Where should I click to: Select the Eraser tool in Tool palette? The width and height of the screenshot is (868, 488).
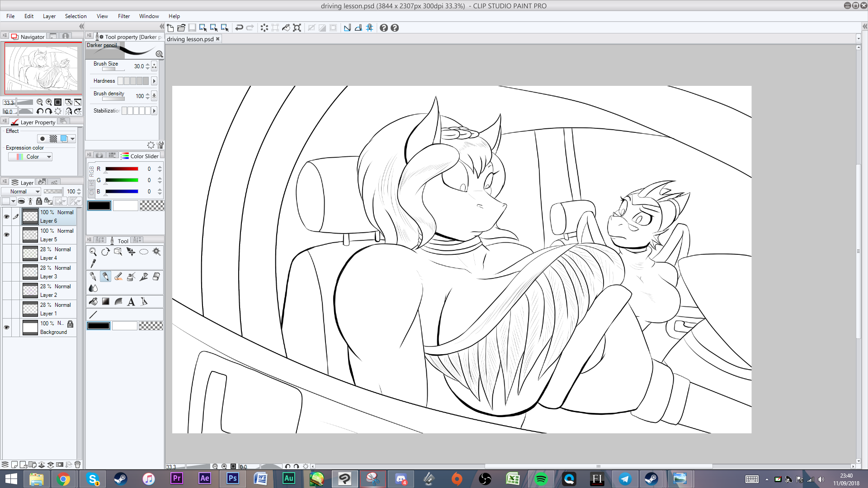(x=156, y=277)
